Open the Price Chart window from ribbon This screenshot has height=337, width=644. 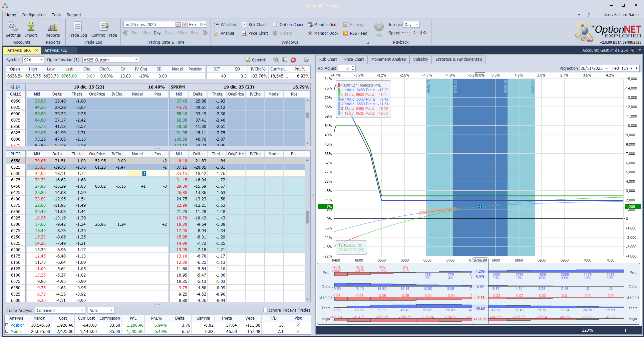tap(255, 33)
